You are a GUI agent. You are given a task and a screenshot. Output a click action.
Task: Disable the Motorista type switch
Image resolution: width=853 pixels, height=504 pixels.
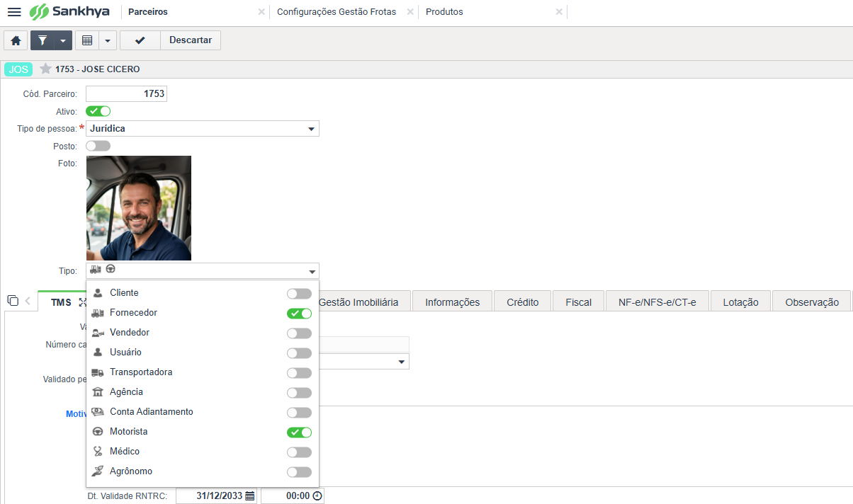[x=299, y=433]
